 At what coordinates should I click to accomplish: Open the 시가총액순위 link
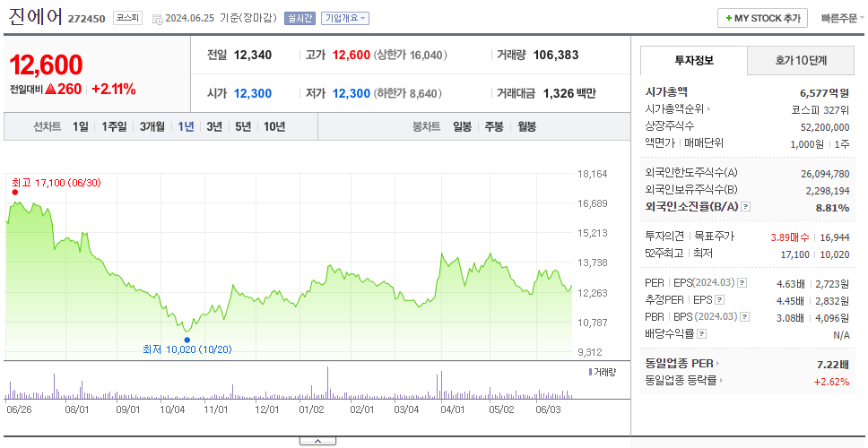pyautogui.click(x=678, y=109)
